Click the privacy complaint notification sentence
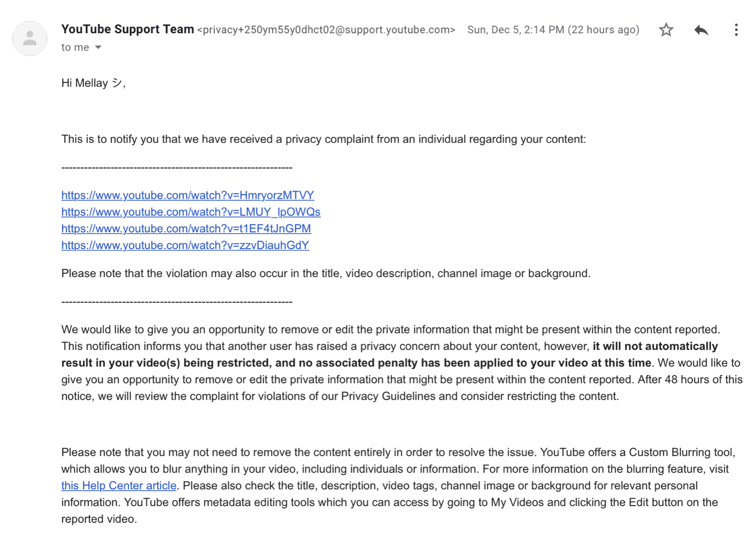756x535 pixels. pyautogui.click(x=324, y=139)
